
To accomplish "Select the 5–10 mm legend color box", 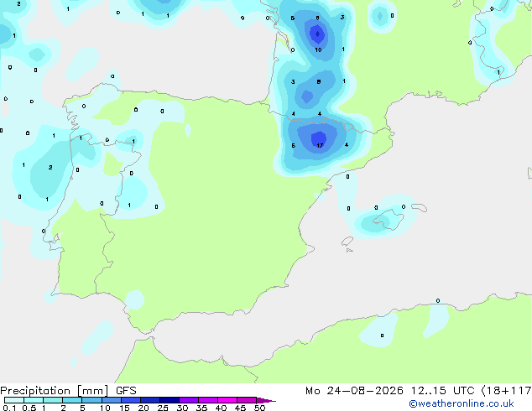I will 91,400.
